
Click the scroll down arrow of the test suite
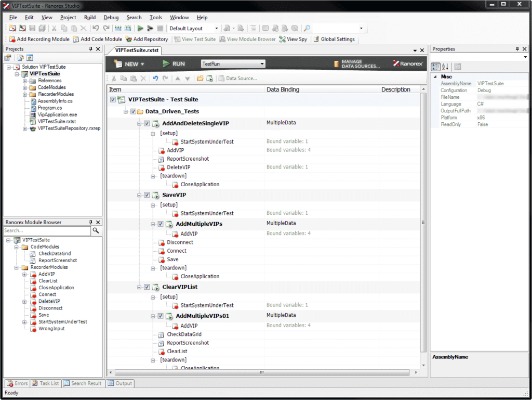point(423,365)
